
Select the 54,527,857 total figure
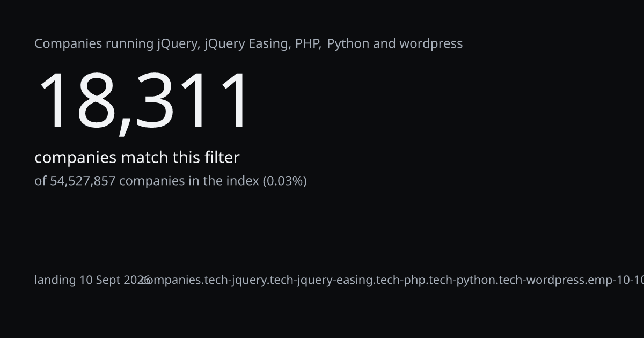[x=83, y=181]
